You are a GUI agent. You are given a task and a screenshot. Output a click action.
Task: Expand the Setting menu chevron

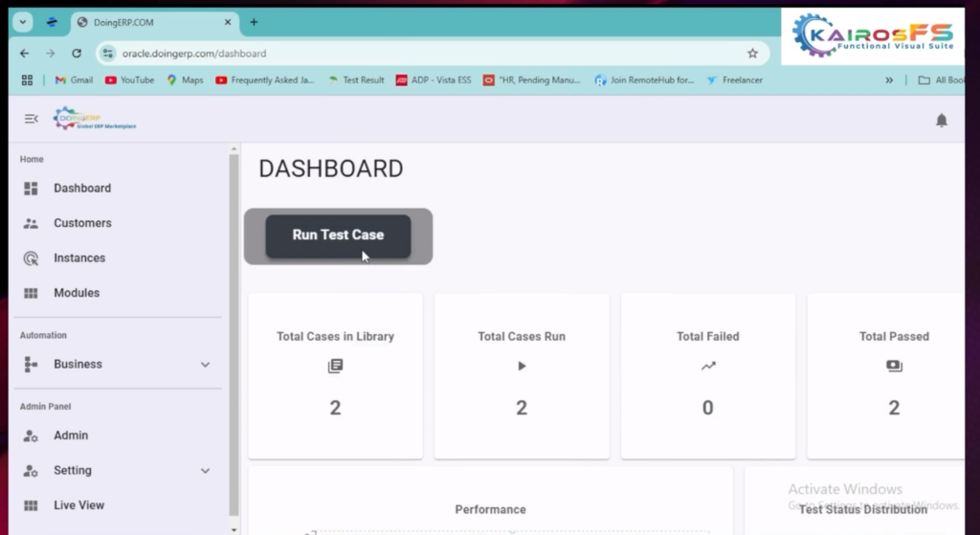click(x=205, y=471)
